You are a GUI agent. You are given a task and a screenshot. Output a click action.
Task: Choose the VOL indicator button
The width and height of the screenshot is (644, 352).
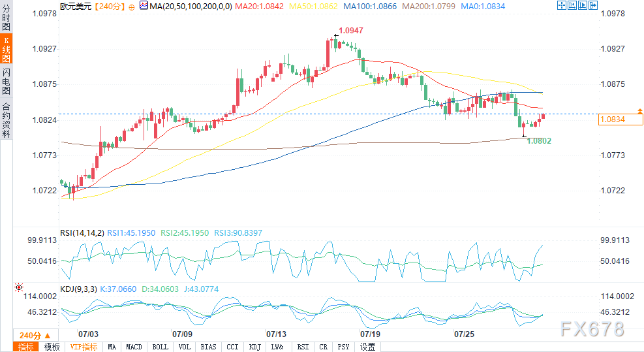(185, 347)
